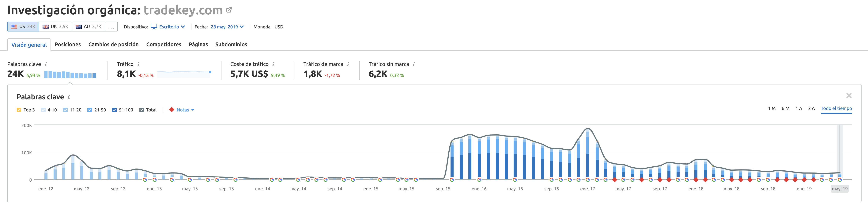Toggle the 21-50 positions checkbox
This screenshot has height=207, width=868.
point(90,110)
